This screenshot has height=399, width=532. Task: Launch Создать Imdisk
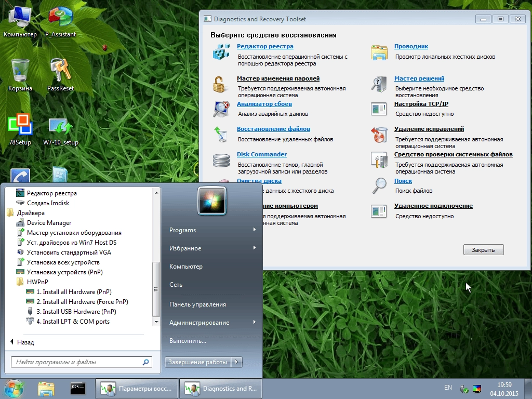[43, 203]
